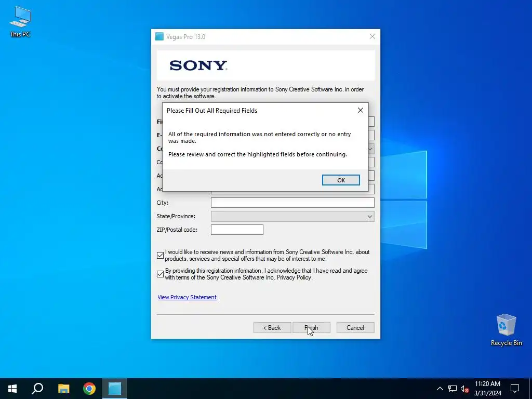
Task: Close the Please Fill Out All Required Fields dialog
Action: coord(361,110)
